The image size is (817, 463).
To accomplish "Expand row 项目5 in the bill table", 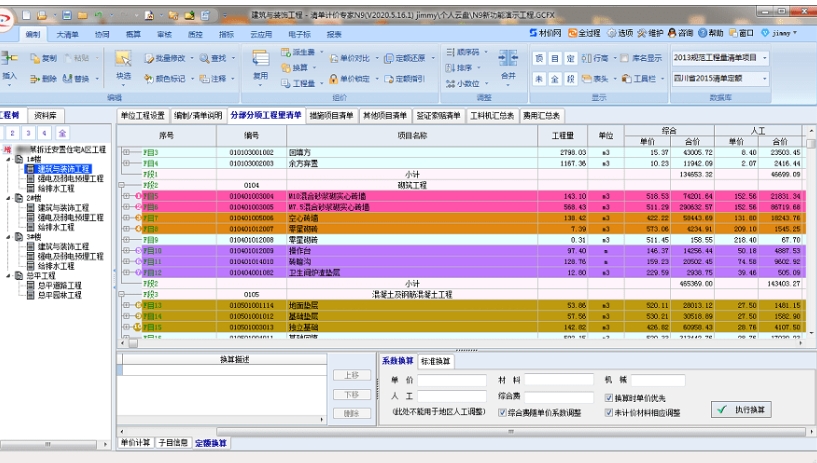I will pyautogui.click(x=126, y=196).
